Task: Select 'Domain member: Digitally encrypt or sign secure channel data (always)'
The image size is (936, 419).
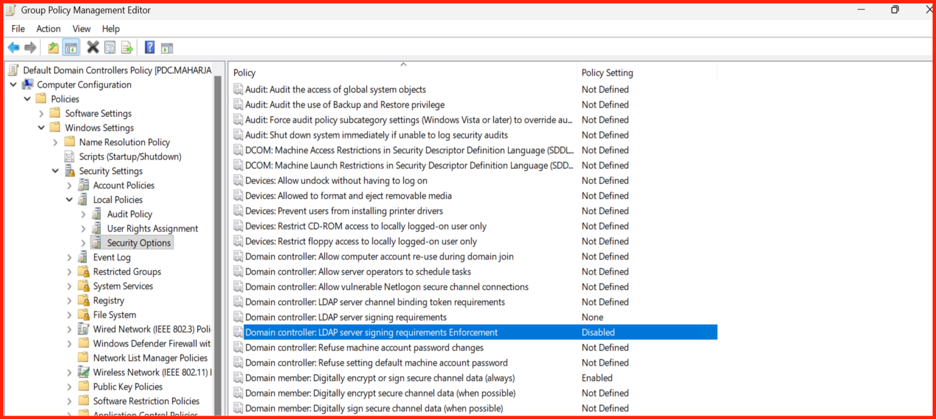Action: [380, 378]
